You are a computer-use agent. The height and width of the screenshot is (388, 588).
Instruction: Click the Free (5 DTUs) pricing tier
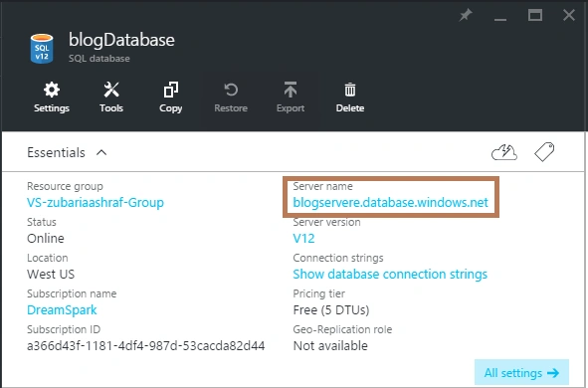click(x=331, y=310)
